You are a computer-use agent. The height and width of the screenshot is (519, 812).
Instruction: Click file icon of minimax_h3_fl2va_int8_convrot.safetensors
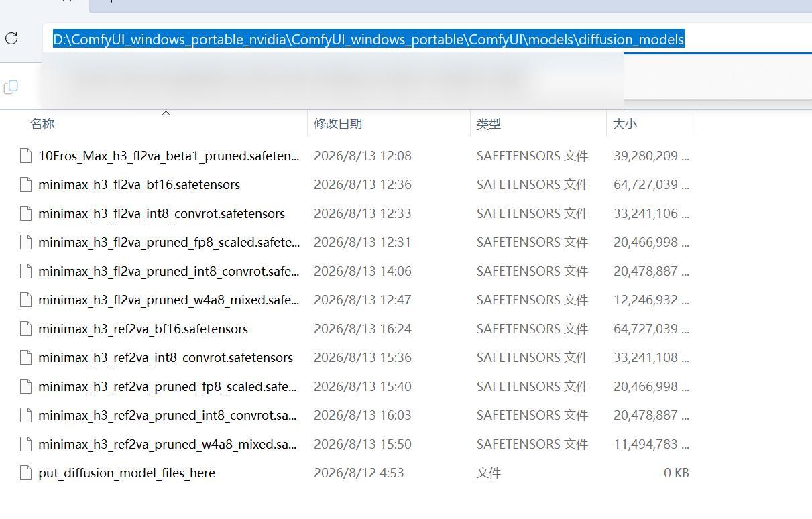26,213
